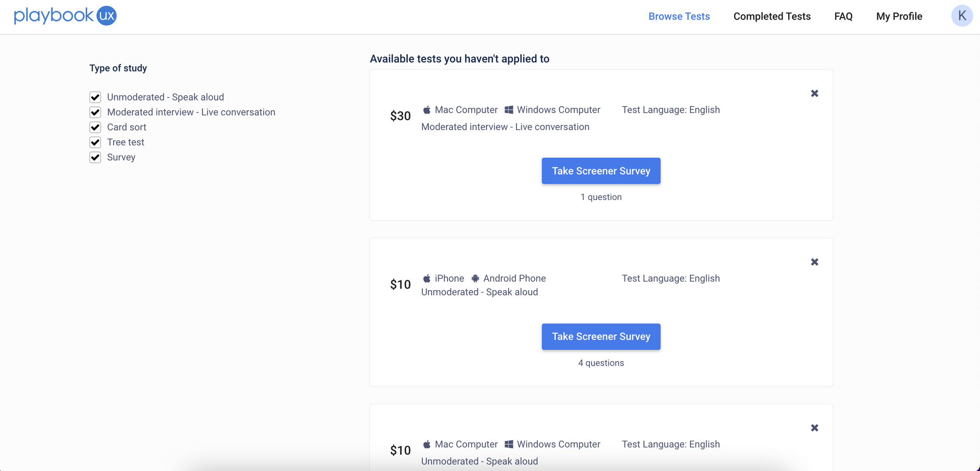Uncheck the Unmoderated - Speak aloud filter

coord(95,97)
